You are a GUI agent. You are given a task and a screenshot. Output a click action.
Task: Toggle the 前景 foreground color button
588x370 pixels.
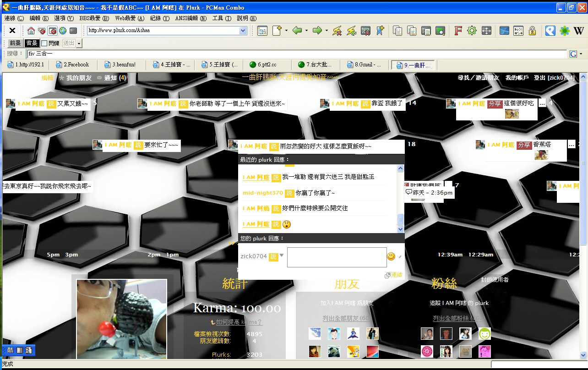click(x=15, y=43)
